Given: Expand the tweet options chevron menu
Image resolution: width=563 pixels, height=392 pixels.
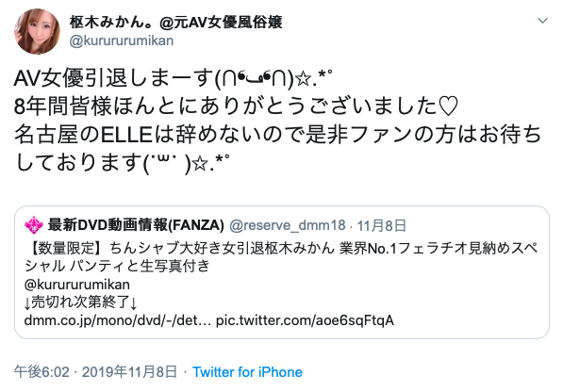Looking at the screenshot, I should tap(542, 21).
